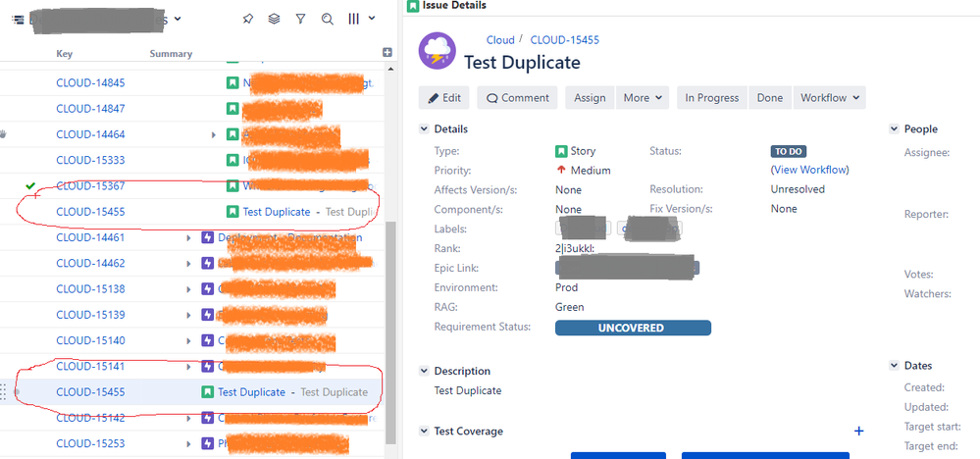Collapse the Description section
This screenshot has width=980, height=459.
click(424, 371)
